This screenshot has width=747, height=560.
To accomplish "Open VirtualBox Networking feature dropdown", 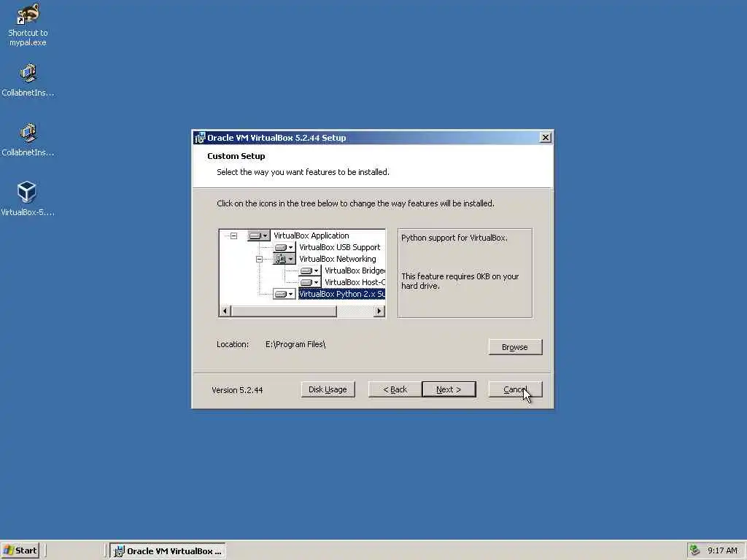I will (x=285, y=259).
